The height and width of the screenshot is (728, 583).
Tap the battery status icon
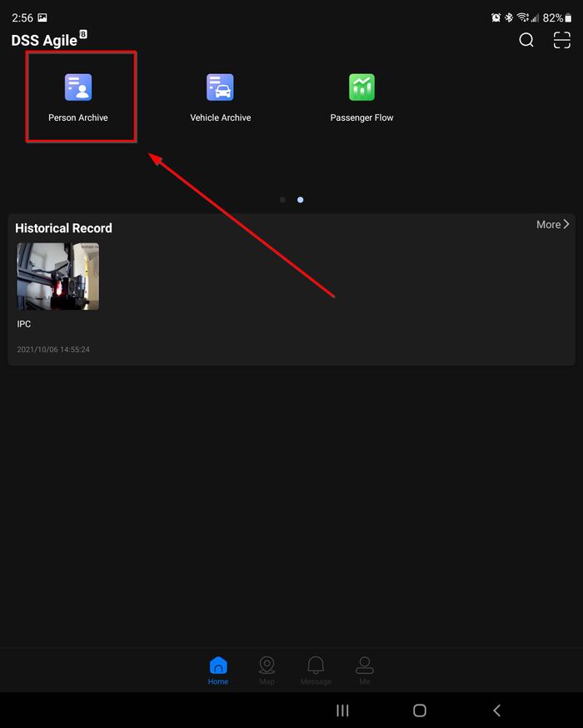click(568, 17)
